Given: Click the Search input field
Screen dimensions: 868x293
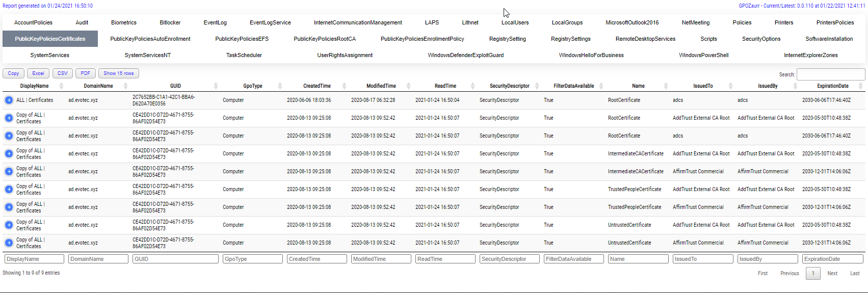Looking at the screenshot, I should [830, 74].
